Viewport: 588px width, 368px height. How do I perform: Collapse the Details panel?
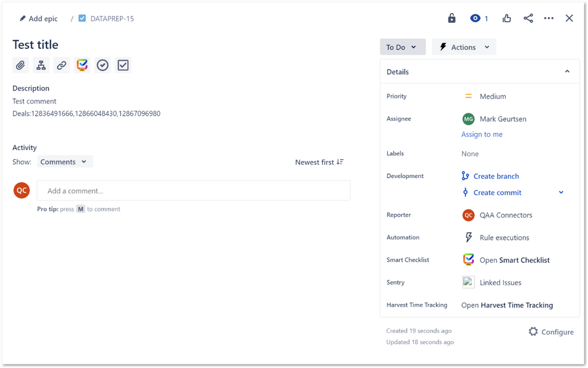(567, 71)
